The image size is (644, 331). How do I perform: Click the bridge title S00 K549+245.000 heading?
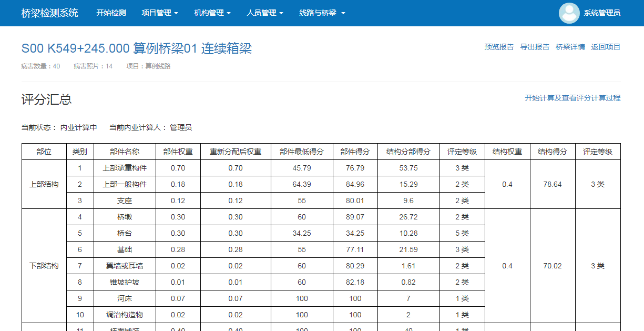pyautogui.click(x=136, y=48)
